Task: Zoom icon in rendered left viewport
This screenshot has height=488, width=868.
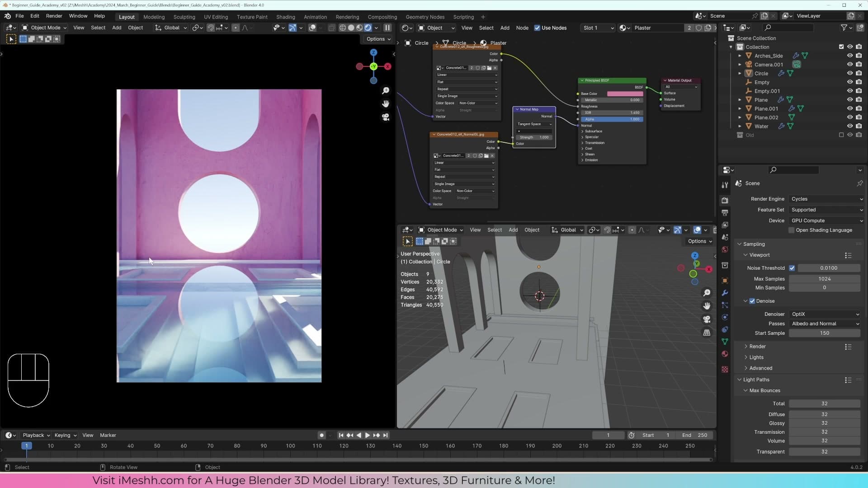Action: 386,91
